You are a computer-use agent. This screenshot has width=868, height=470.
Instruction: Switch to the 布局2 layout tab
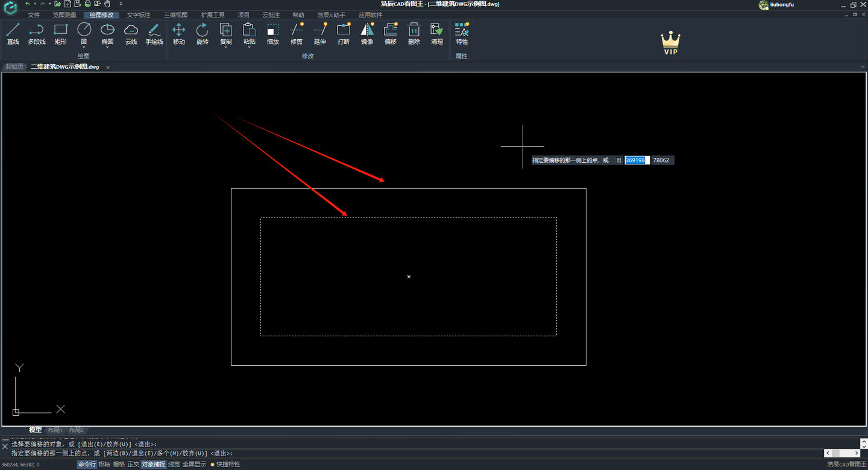point(76,430)
